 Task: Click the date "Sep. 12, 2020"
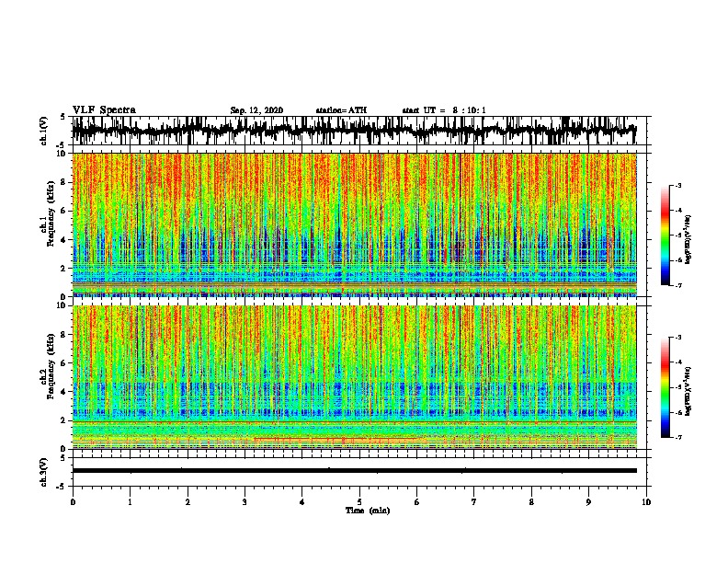[256, 110]
